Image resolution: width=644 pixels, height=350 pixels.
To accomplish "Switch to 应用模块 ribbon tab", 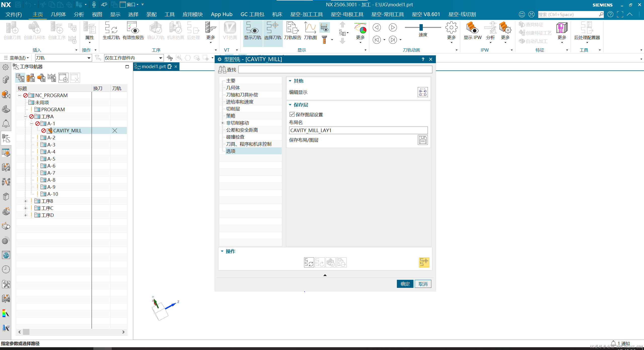I will (193, 14).
